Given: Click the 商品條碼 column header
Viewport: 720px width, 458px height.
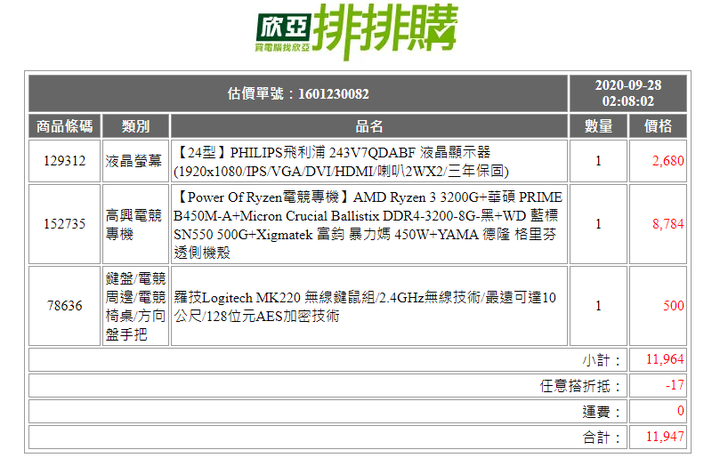Looking at the screenshot, I should pyautogui.click(x=64, y=126).
